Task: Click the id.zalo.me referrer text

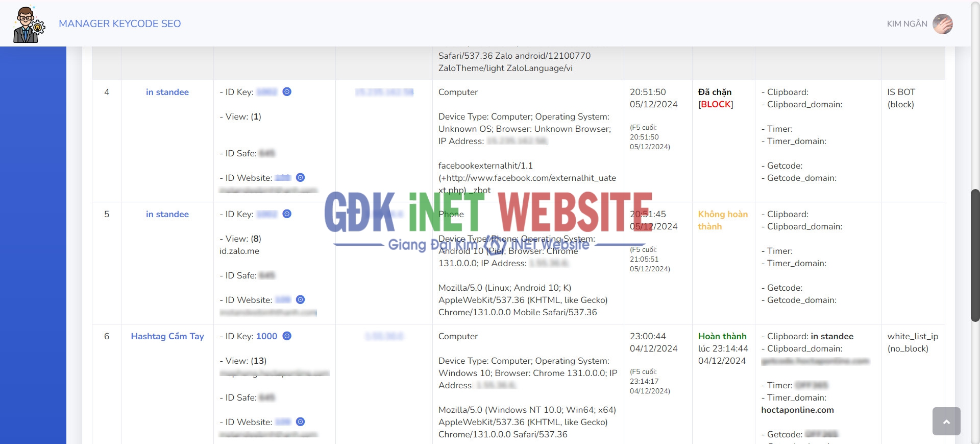Action: tap(239, 251)
